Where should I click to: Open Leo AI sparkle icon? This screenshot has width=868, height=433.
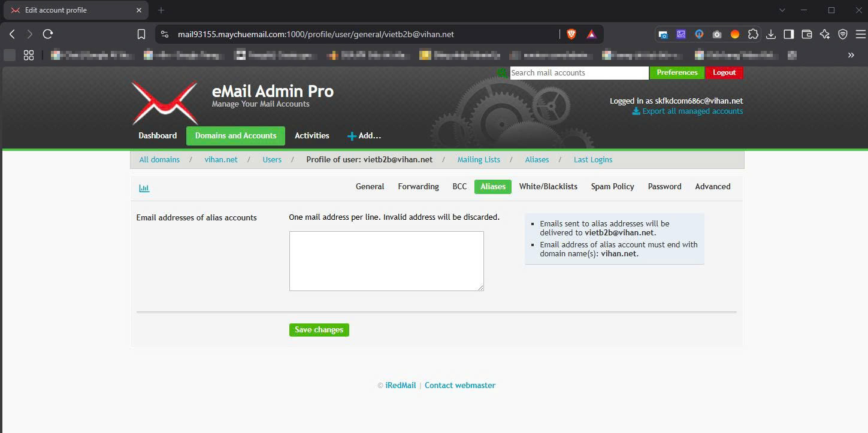tap(825, 34)
